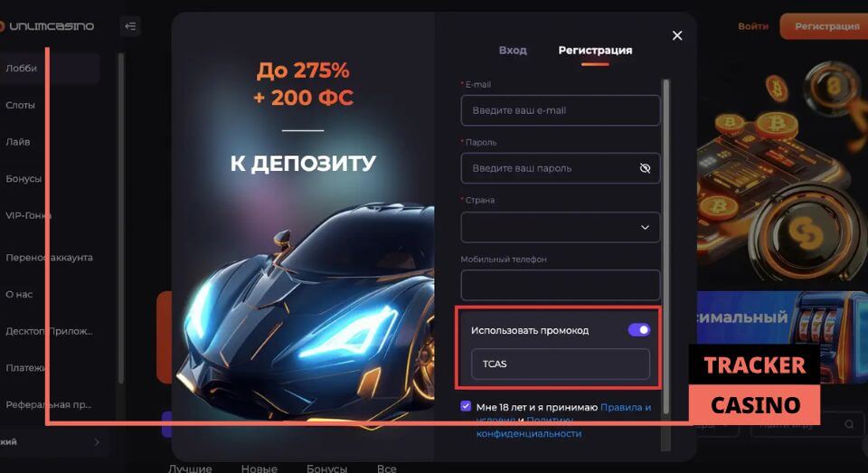Screen dimensions: 868x473
Task: Click the search magnifier icon
Action: click(849, 424)
